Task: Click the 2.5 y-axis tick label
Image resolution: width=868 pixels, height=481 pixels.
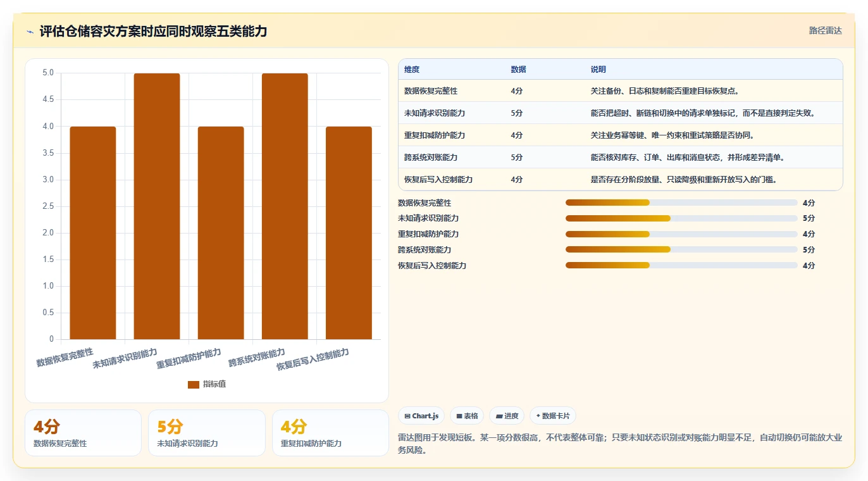Action: click(x=48, y=206)
